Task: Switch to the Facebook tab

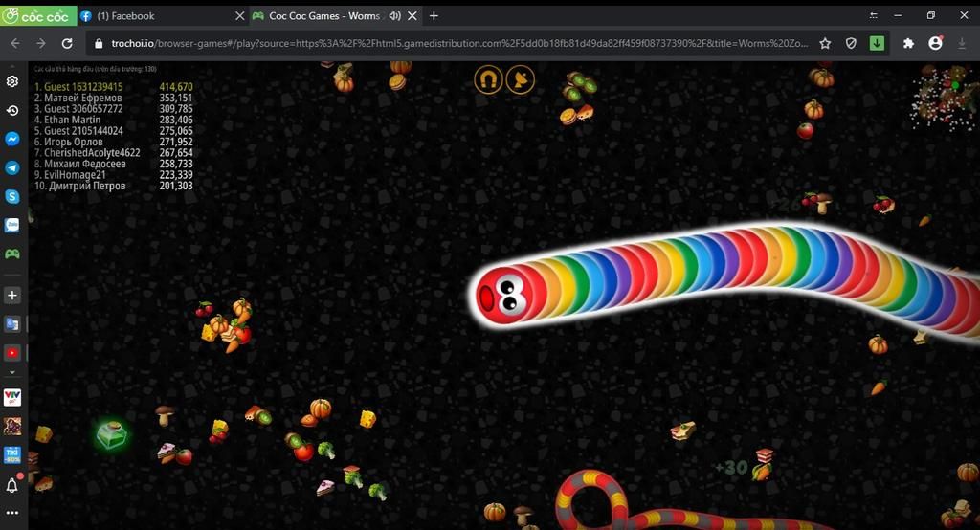Action: click(163, 15)
